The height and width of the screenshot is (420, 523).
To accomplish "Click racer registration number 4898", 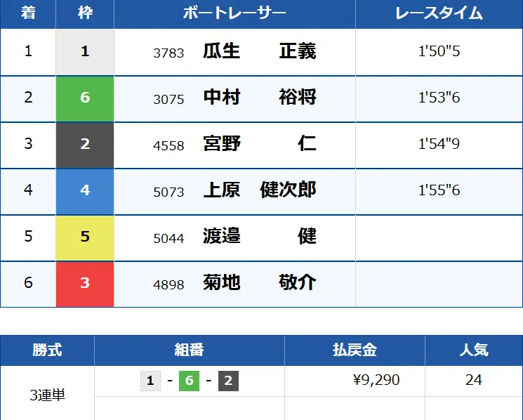I will [x=168, y=285].
